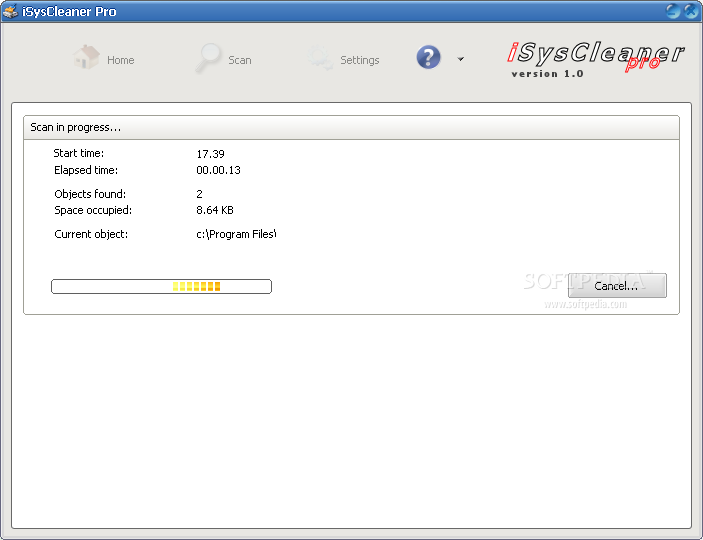Image resolution: width=703 pixels, height=540 pixels.
Task: Select the Scan toolbar label
Action: click(240, 60)
